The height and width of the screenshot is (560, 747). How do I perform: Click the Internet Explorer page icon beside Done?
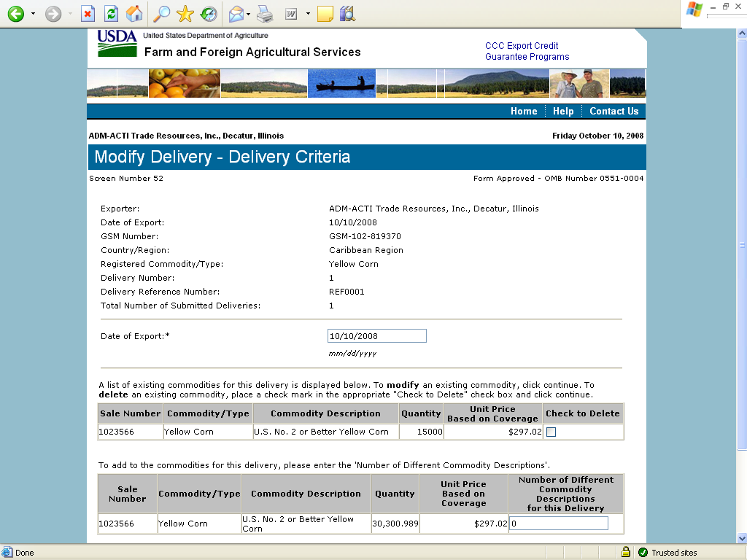click(x=7, y=553)
